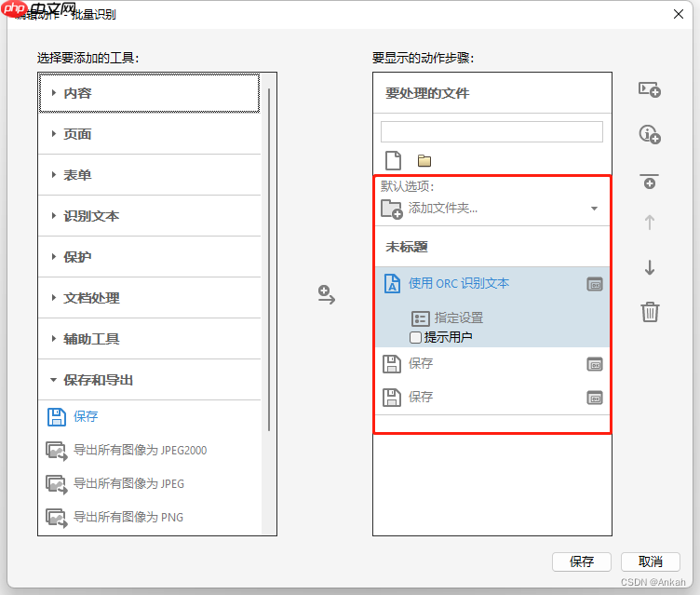
Task: Click the JPEG export image icon
Action: click(56, 484)
